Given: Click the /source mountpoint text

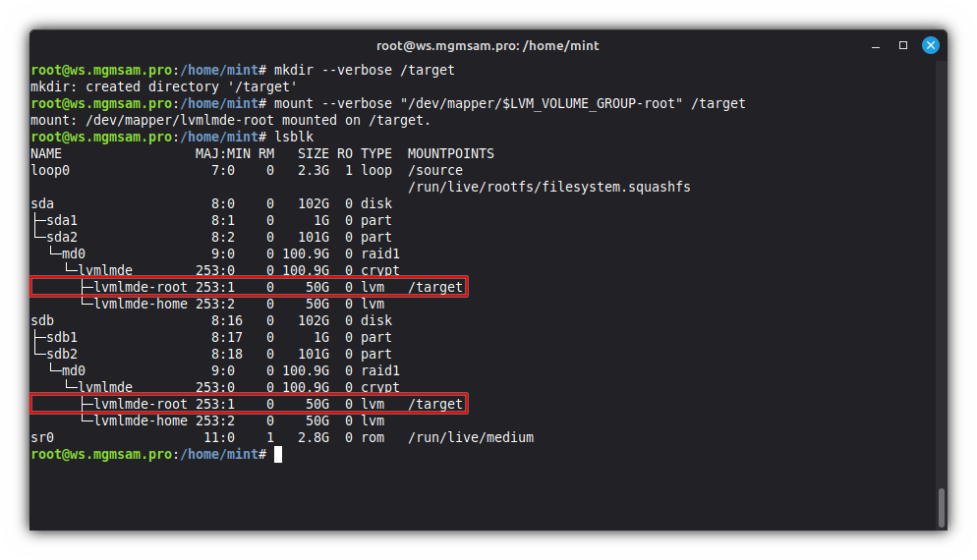Looking at the screenshot, I should [434, 170].
